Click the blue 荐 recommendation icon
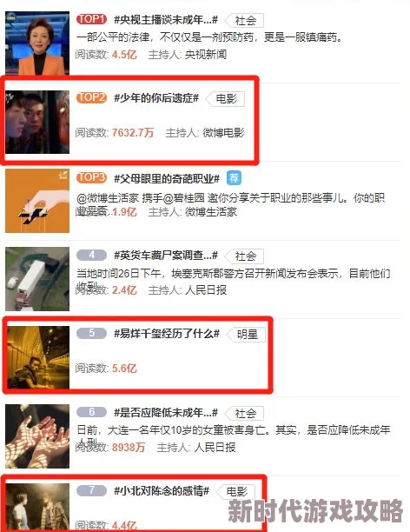410x532 pixels. pyautogui.click(x=234, y=178)
